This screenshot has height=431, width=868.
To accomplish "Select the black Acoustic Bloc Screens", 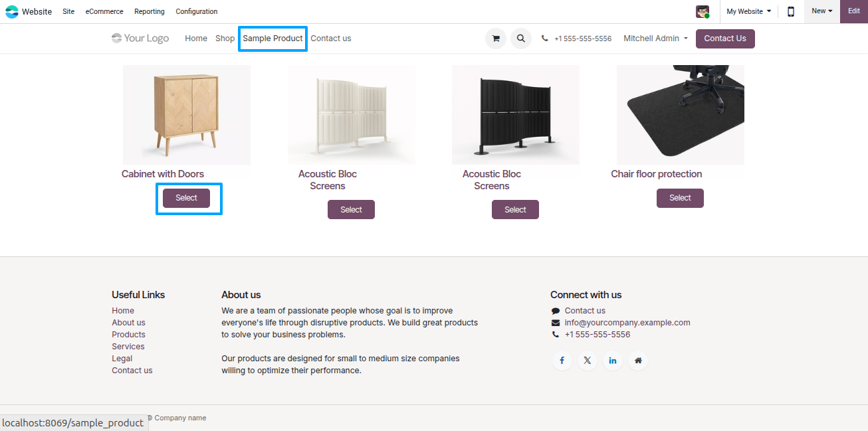I will 515,210.
